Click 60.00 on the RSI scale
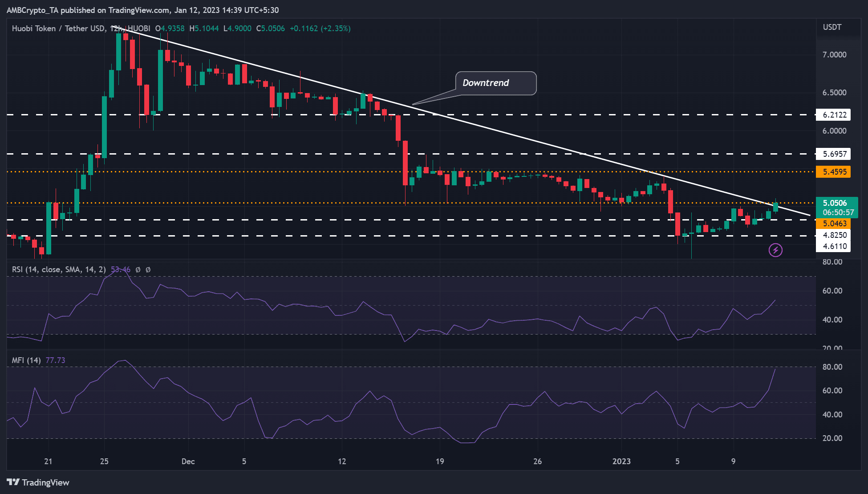This screenshot has height=494, width=868. pos(832,291)
